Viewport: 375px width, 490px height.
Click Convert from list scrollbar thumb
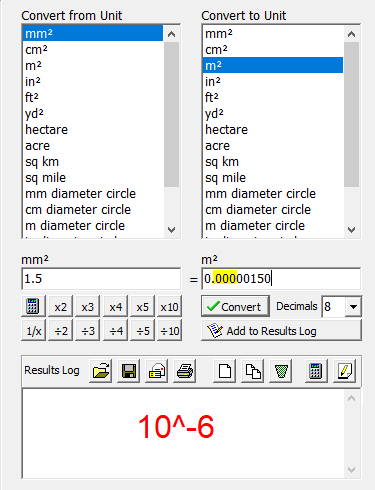[x=171, y=114]
